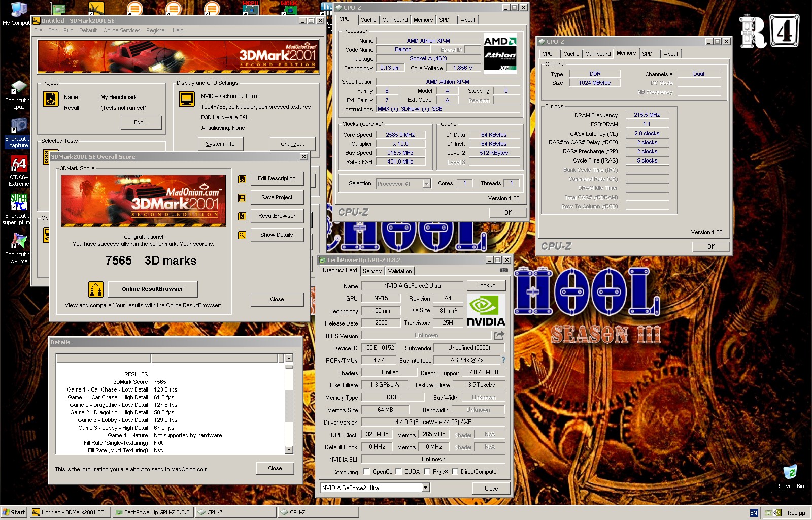Click the Save Project floppy icon

[242, 198]
